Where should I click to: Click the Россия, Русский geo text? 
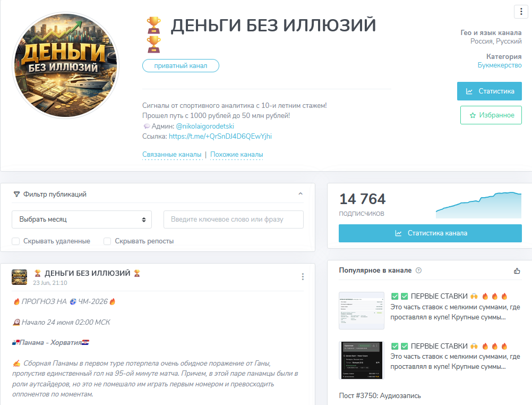496,41
